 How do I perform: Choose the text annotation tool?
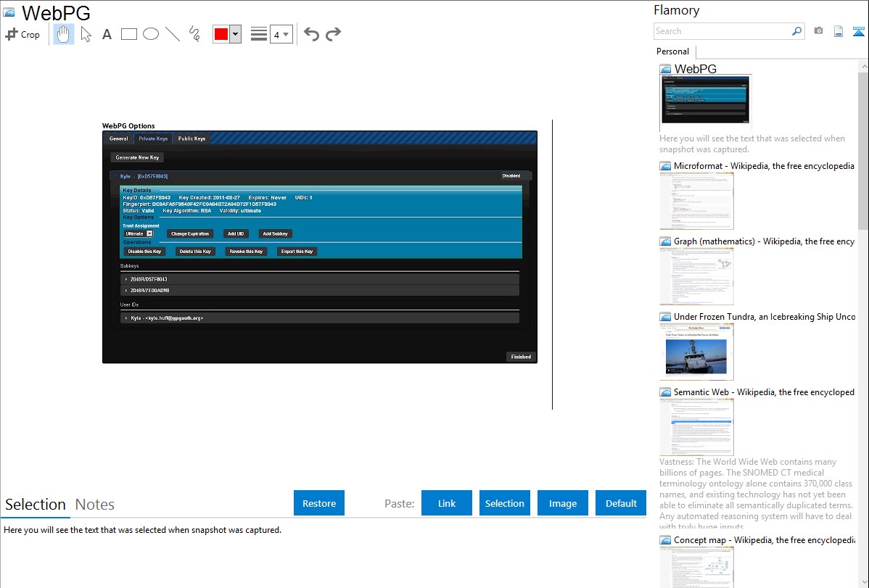click(x=107, y=34)
